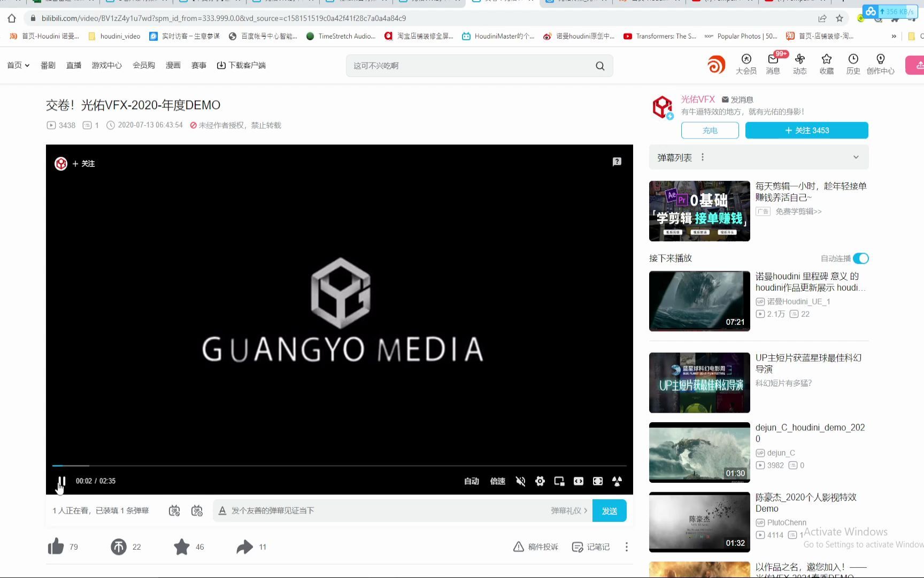This screenshot has width=924, height=578.
Task: Open 游戏中心 navigation item
Action: (107, 65)
